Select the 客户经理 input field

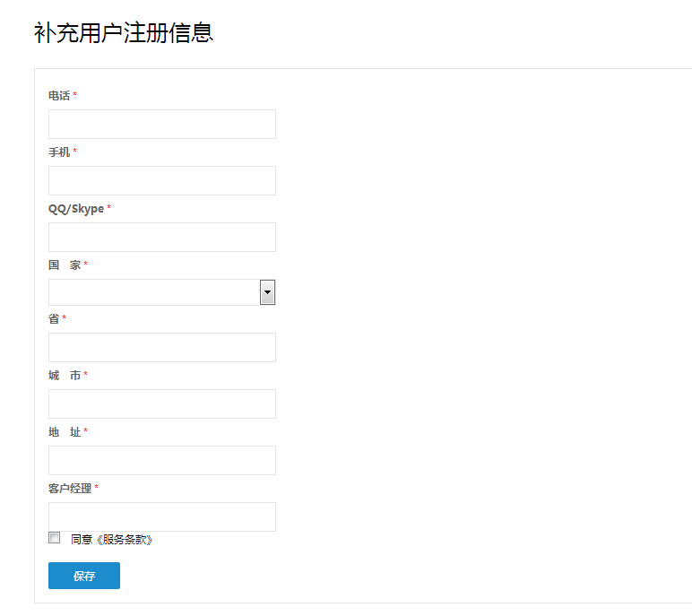click(x=161, y=516)
